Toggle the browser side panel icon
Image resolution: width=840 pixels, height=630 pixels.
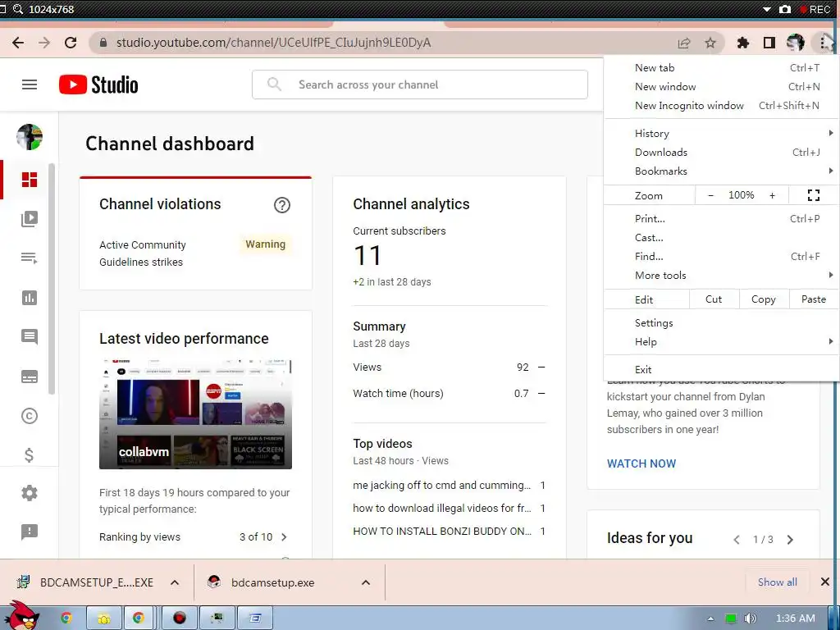tap(769, 43)
